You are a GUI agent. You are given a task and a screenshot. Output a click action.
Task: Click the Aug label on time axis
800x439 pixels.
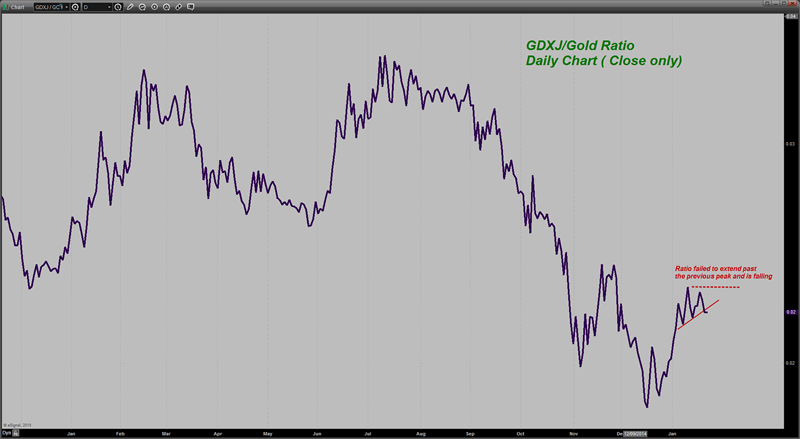coord(420,434)
